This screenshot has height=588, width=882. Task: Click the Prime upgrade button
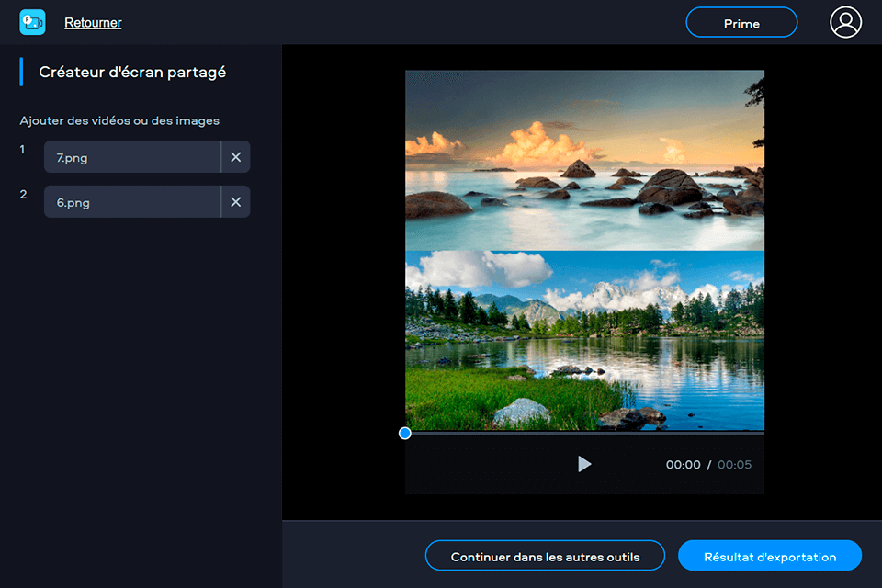click(741, 23)
